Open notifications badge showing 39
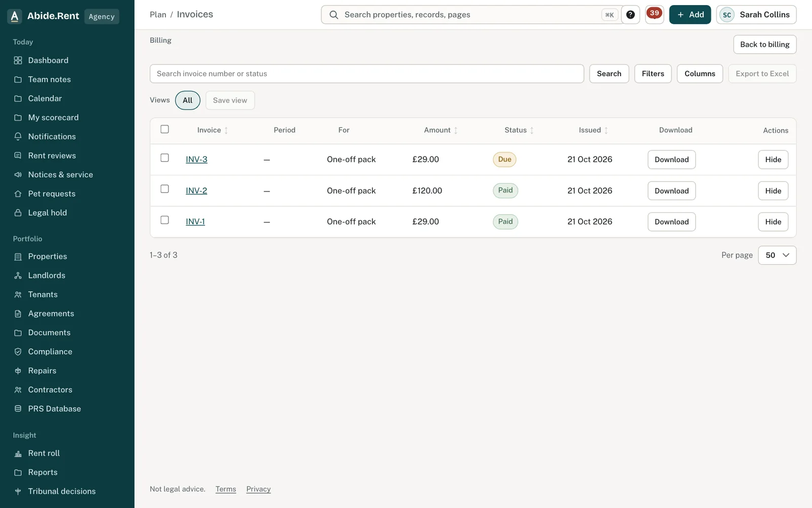The width and height of the screenshot is (812, 508). click(x=654, y=14)
